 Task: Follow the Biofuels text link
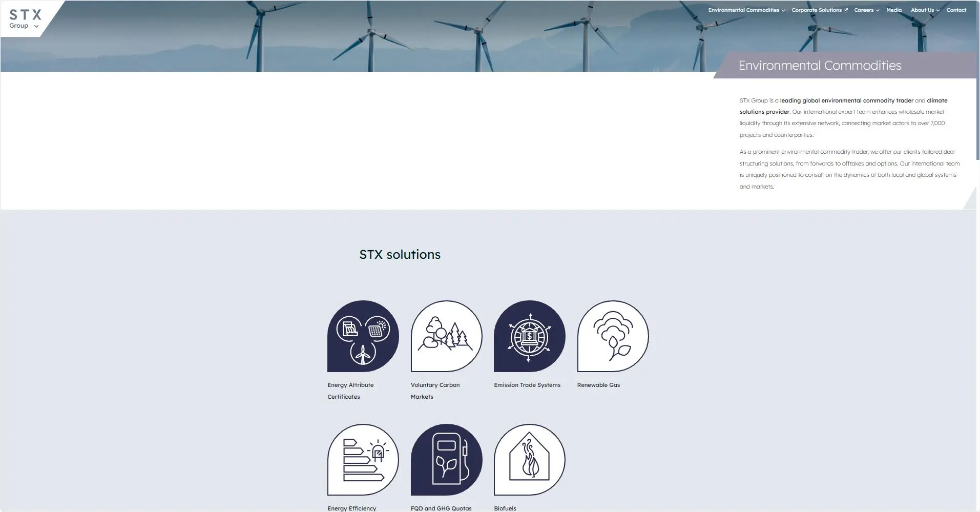[505, 508]
